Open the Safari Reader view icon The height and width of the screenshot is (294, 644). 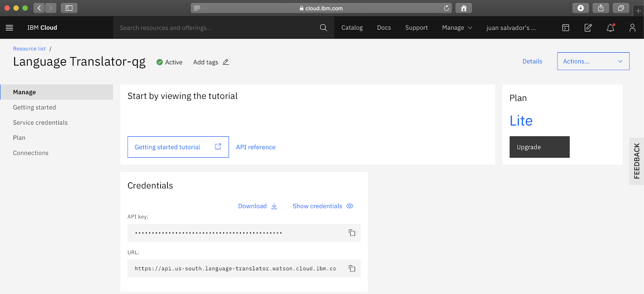197,8
